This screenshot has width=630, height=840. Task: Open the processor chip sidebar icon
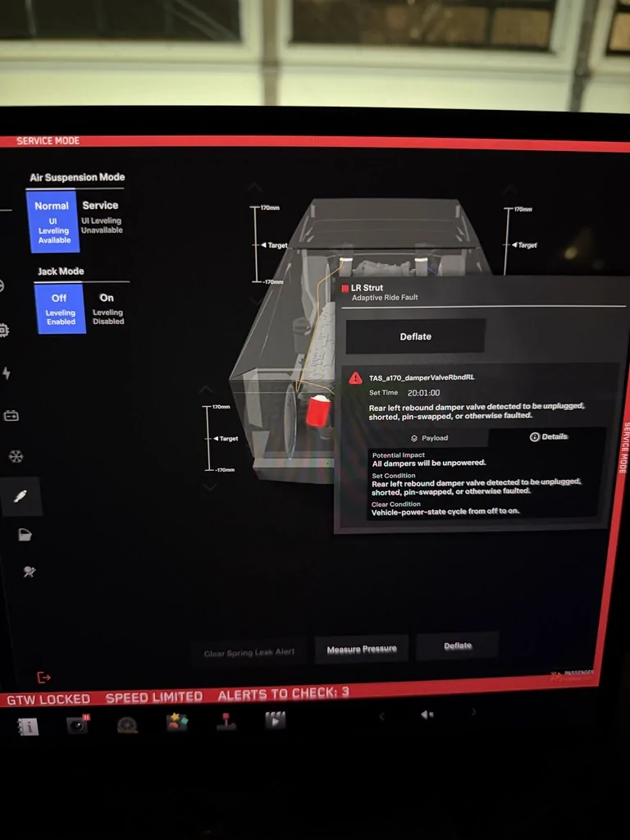[x=4, y=330]
